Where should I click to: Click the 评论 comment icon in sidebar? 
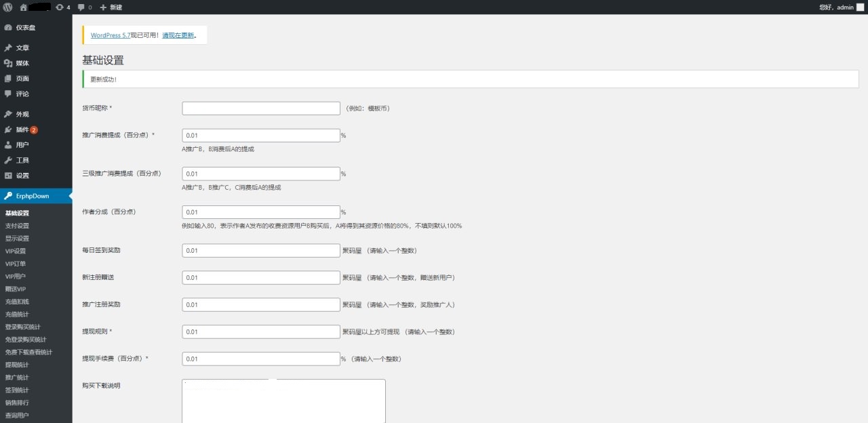point(8,94)
